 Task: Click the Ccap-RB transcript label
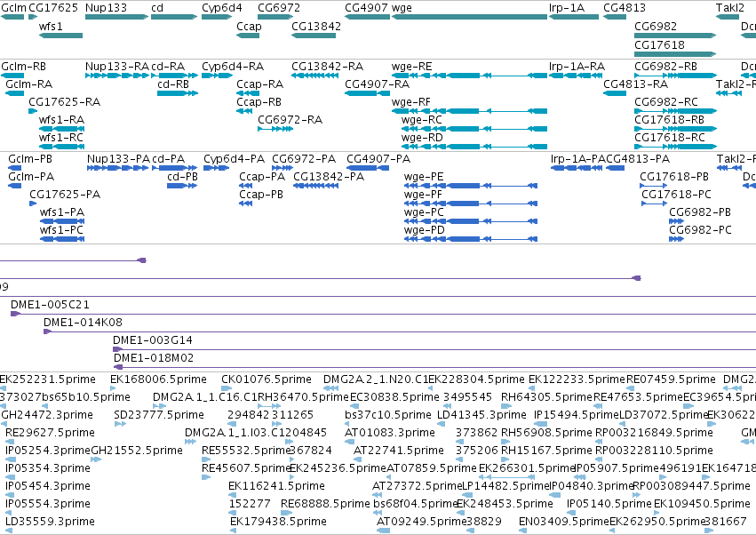click(259, 102)
